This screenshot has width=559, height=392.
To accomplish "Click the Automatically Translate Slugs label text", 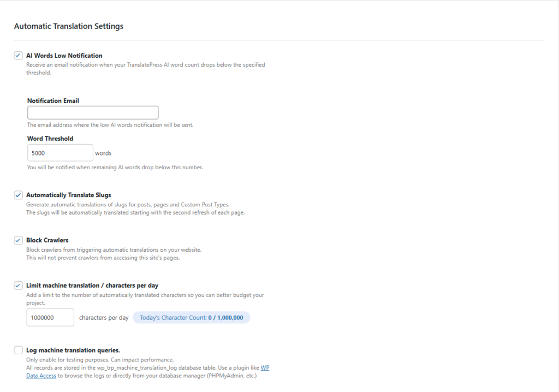I will 68,195.
